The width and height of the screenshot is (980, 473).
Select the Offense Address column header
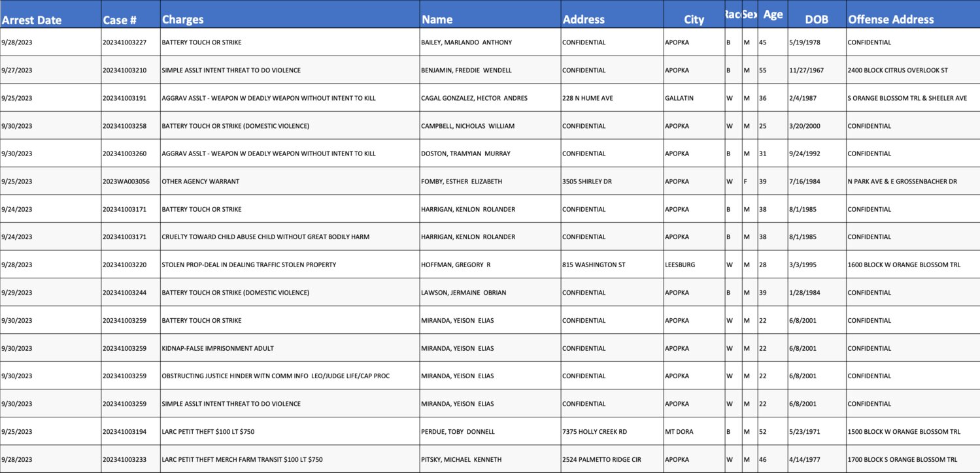(913, 14)
